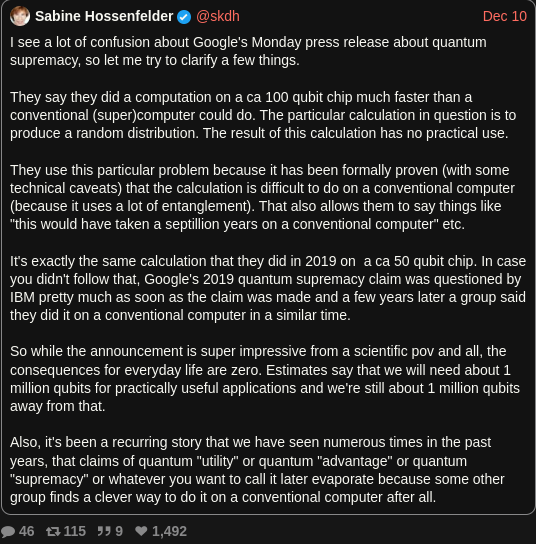Open the @skdh handle link

coord(218,16)
